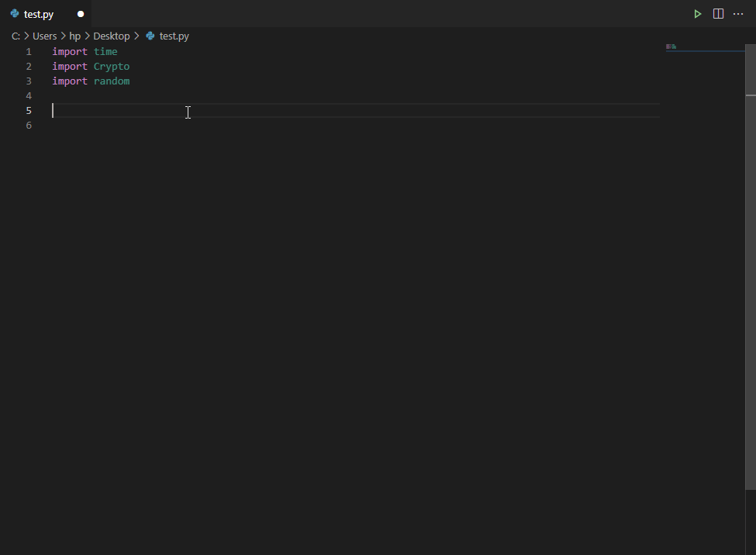This screenshot has height=555, width=756.
Task: Open the Desktop breadcrumb folder
Action: pyautogui.click(x=112, y=36)
